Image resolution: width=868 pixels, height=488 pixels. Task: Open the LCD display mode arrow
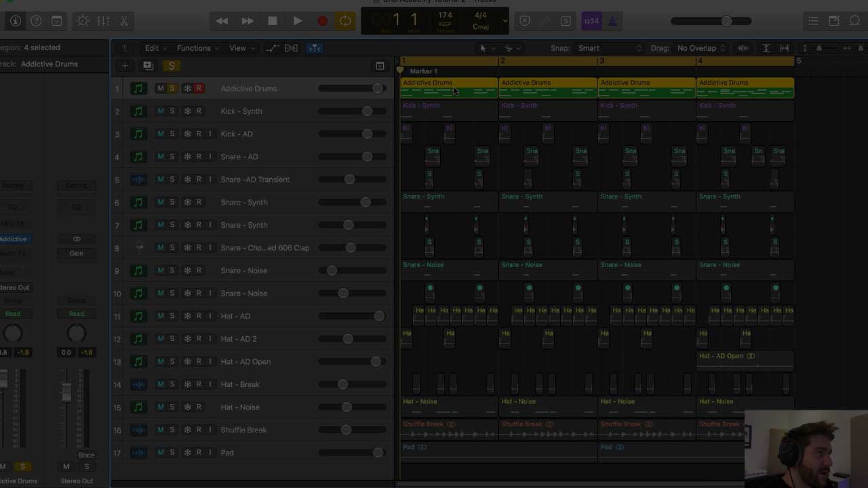tap(505, 21)
